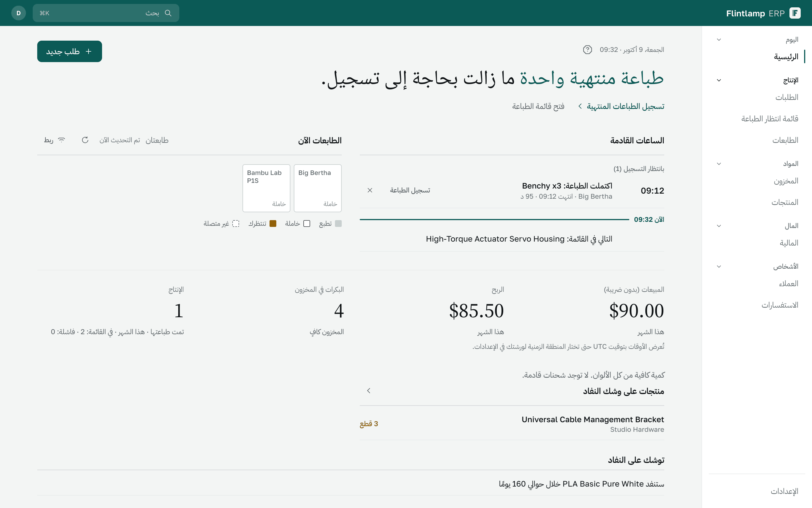
Task: Refresh printers with the reload icon
Action: click(85, 140)
